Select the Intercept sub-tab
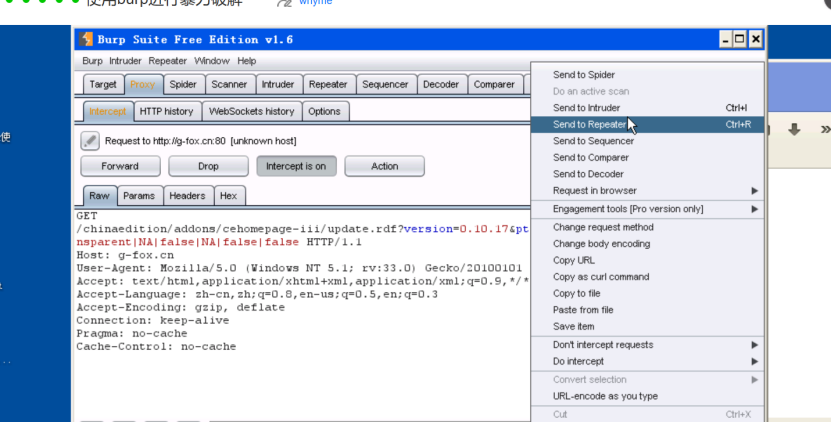This screenshot has width=831, height=423. tap(108, 111)
